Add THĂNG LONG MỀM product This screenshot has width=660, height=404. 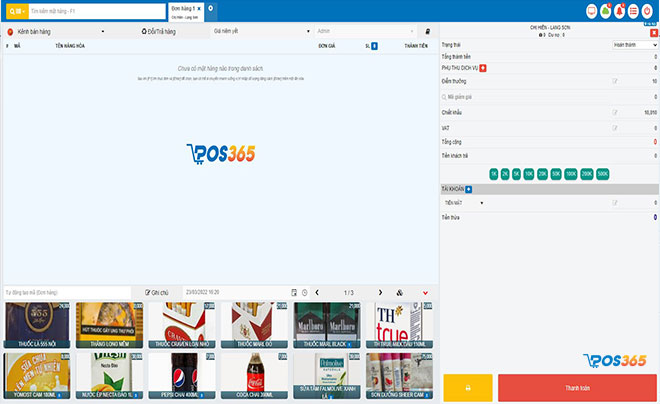(x=109, y=325)
